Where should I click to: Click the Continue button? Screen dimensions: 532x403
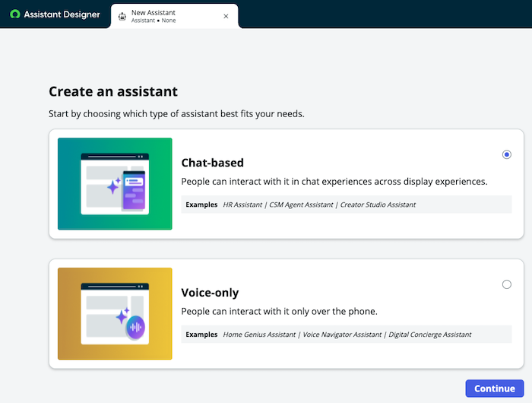[x=494, y=389]
